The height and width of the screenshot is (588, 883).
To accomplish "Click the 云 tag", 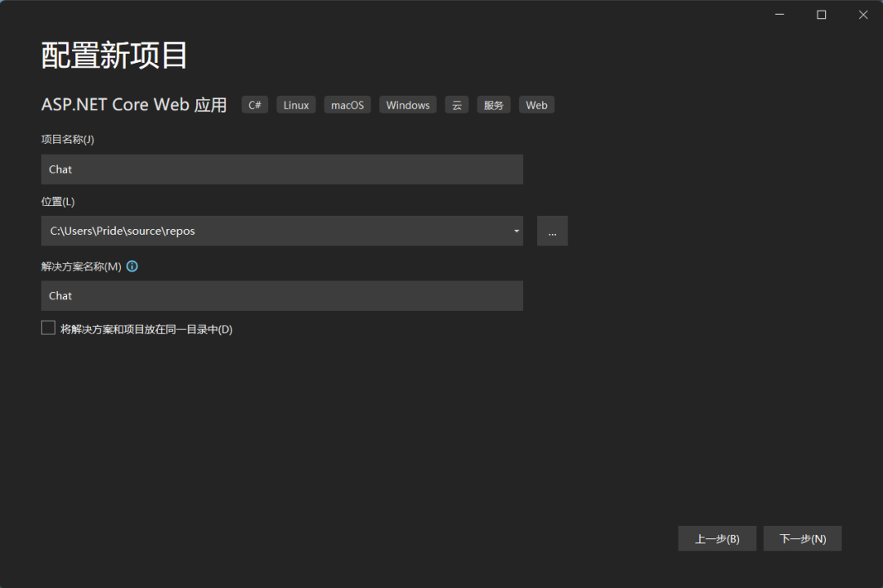I will coord(457,105).
